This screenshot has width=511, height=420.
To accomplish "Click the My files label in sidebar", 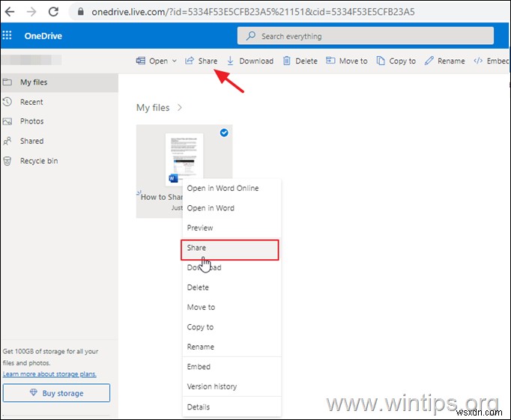I will tap(34, 82).
